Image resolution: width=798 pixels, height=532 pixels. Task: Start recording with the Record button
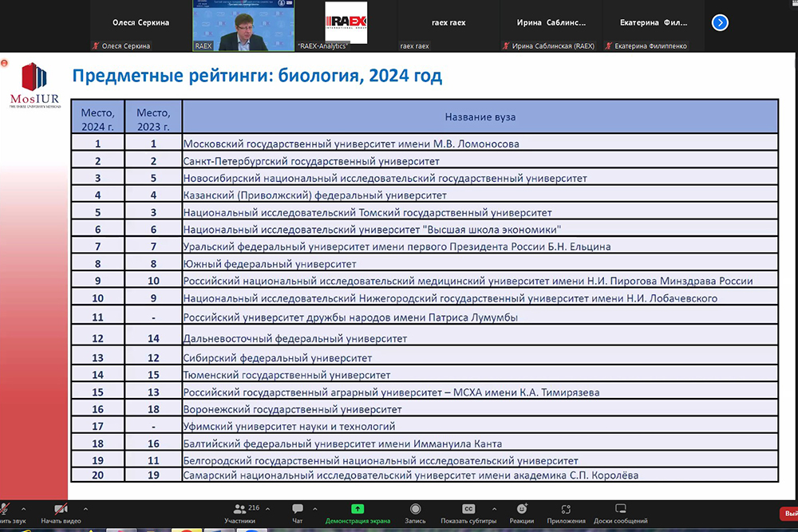[414, 512]
